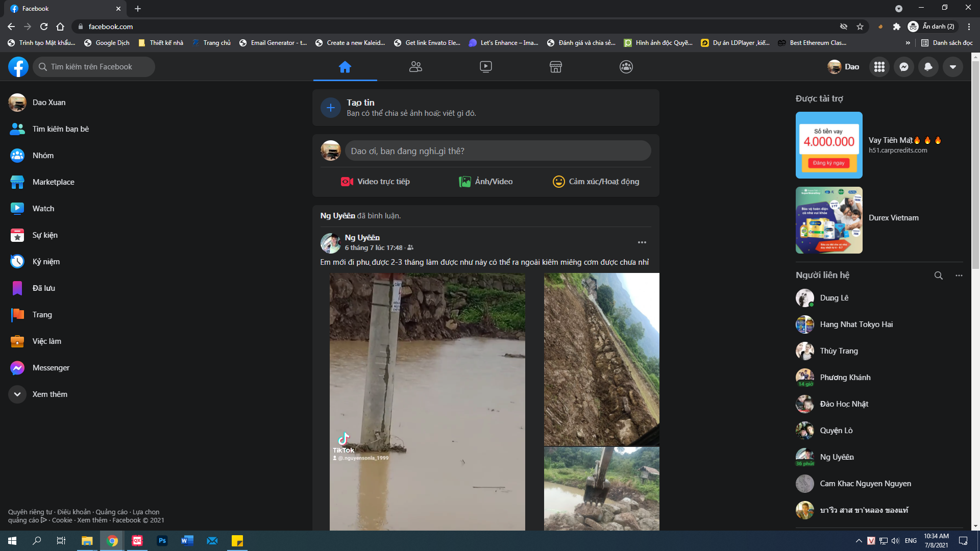The height and width of the screenshot is (551, 980).
Task: Open Chrome from the Windows taskbar
Action: pos(112,541)
